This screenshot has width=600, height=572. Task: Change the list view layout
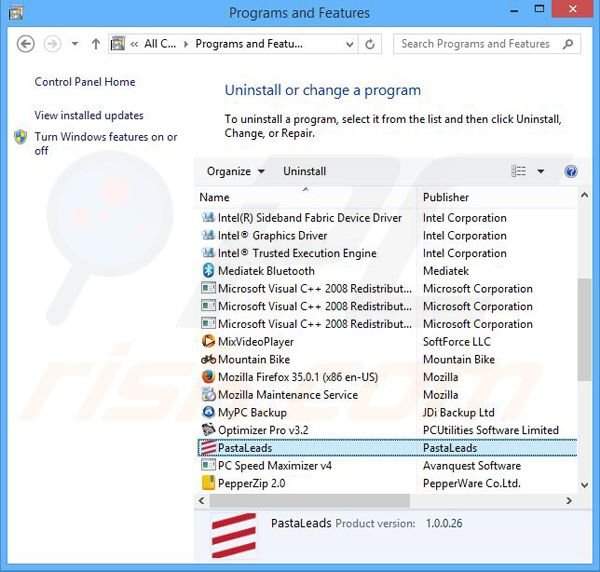(518, 171)
